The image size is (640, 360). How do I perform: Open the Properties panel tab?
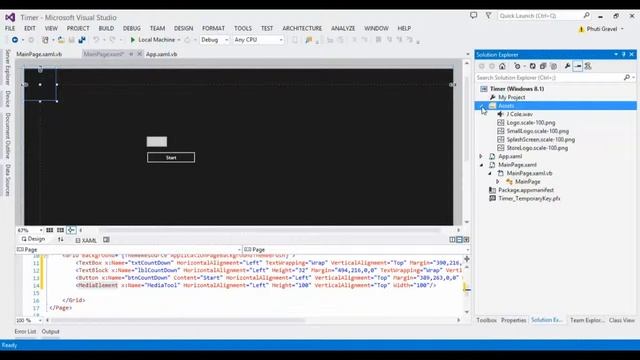click(x=513, y=320)
